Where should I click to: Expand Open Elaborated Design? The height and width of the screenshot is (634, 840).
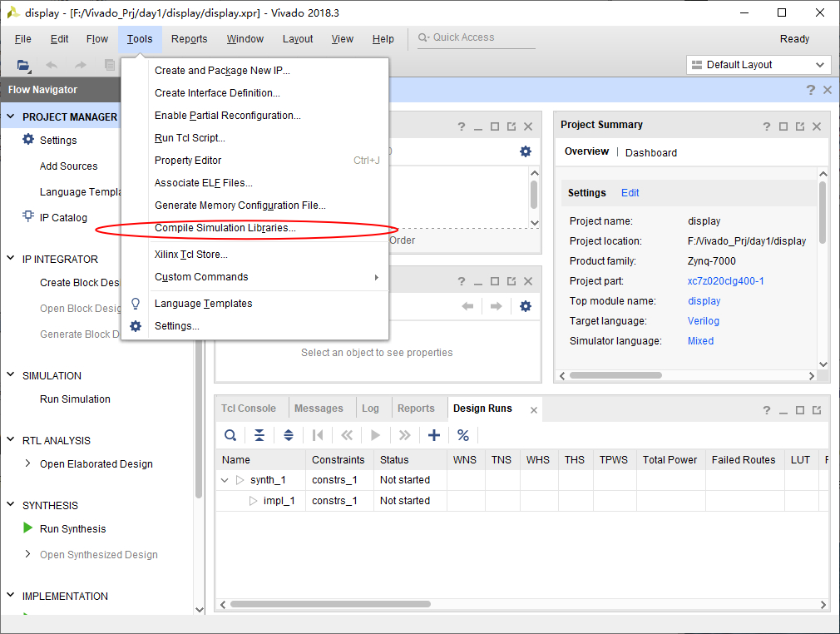point(27,463)
